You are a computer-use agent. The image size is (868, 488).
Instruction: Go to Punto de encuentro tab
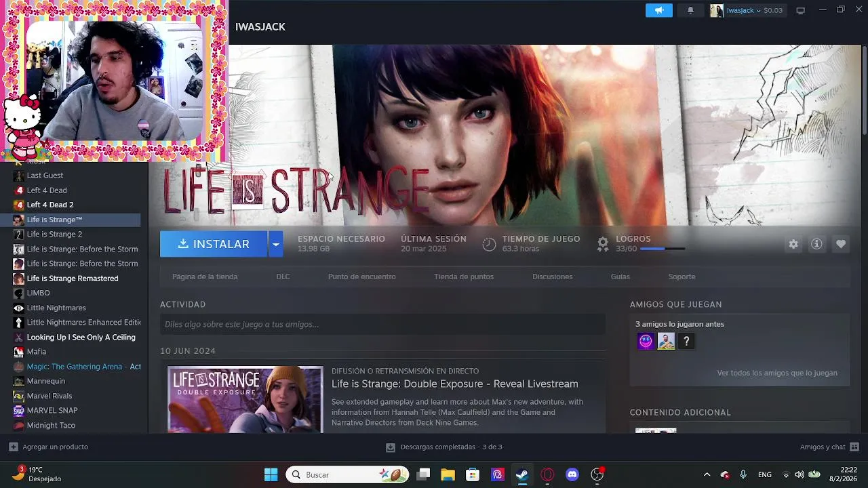tap(362, 277)
